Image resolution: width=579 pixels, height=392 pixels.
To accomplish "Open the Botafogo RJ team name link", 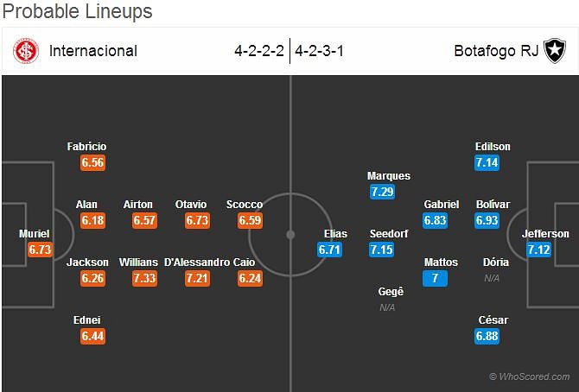I will click(x=496, y=51).
